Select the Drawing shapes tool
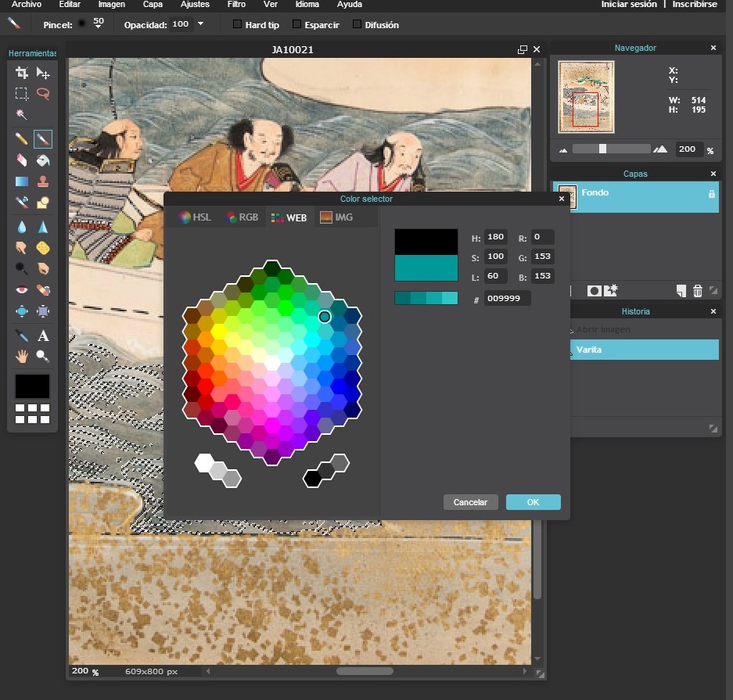This screenshot has width=733, height=700. pyautogui.click(x=43, y=202)
